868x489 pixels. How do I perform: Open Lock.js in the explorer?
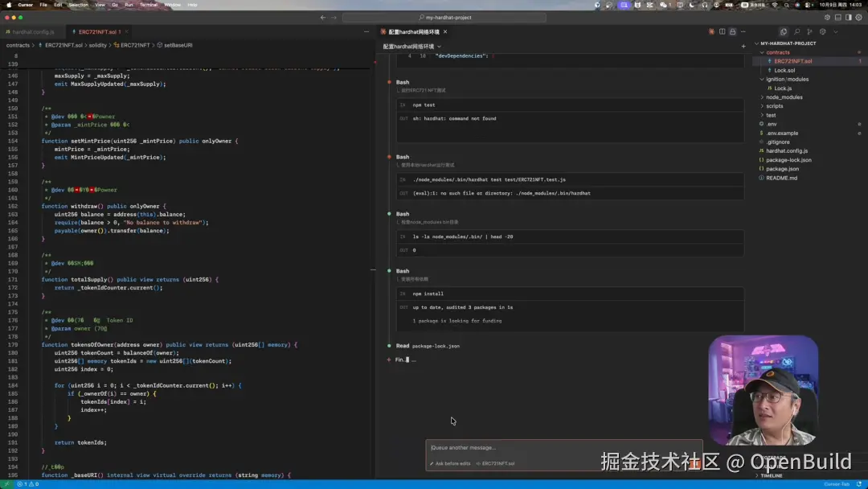pos(782,88)
